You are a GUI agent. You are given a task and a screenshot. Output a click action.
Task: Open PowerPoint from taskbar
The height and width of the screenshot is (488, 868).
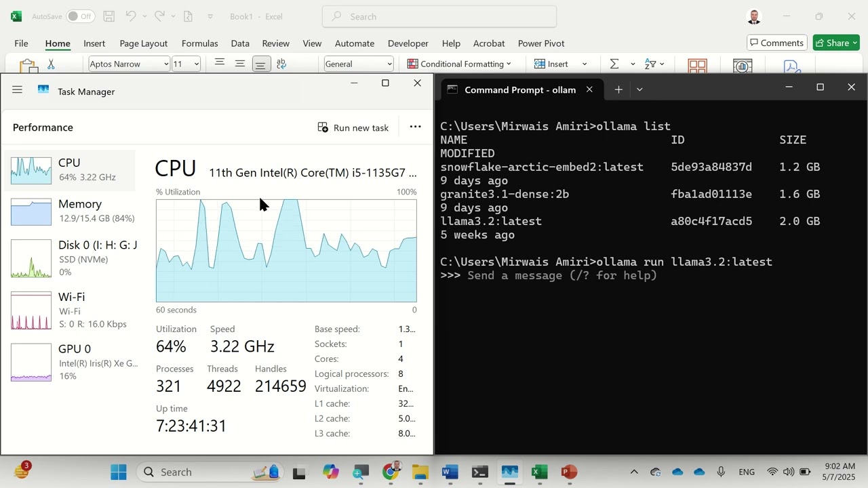point(570,472)
